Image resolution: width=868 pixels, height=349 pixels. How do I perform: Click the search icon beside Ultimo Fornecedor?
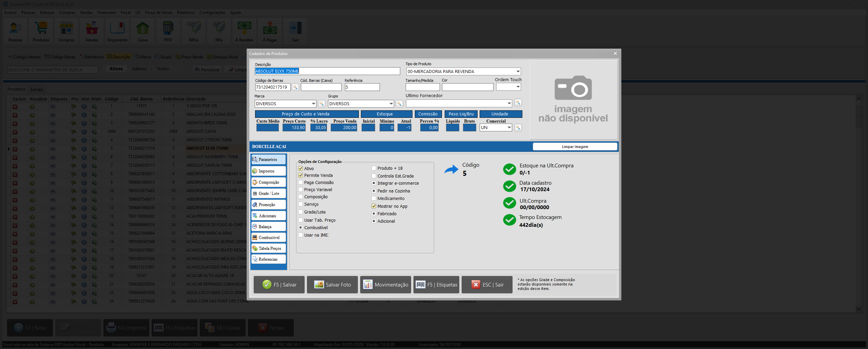518,103
